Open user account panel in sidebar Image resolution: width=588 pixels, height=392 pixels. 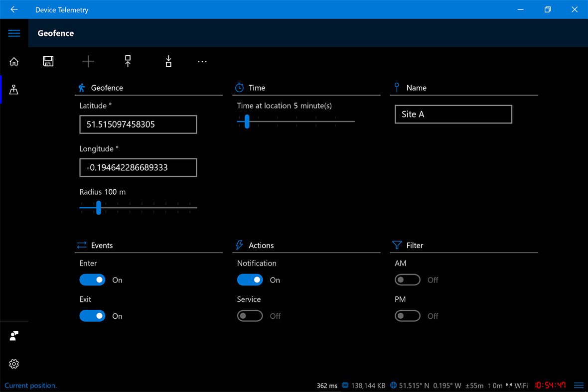14,335
